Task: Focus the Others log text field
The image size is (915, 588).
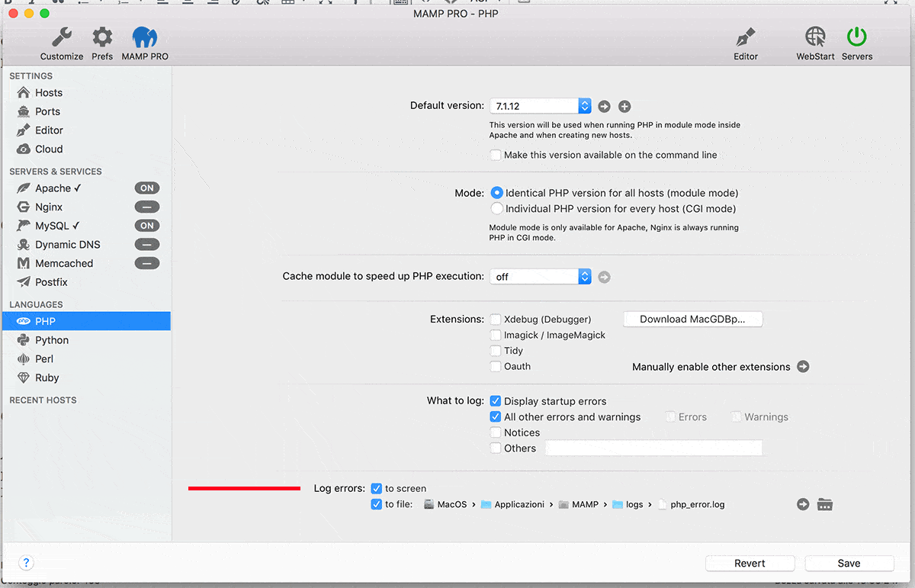Action: 654,448
